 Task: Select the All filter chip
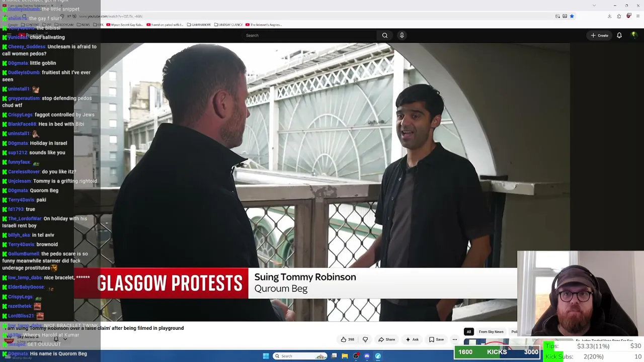(469, 332)
